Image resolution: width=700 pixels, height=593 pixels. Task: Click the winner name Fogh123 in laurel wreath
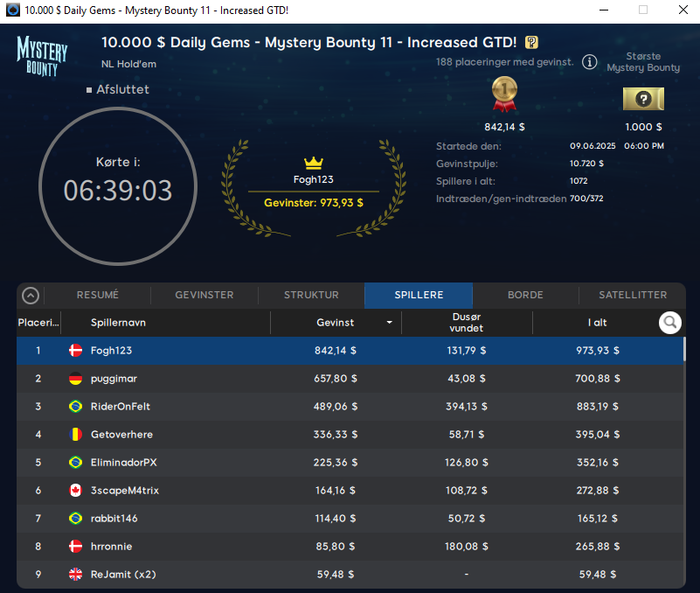(x=314, y=179)
